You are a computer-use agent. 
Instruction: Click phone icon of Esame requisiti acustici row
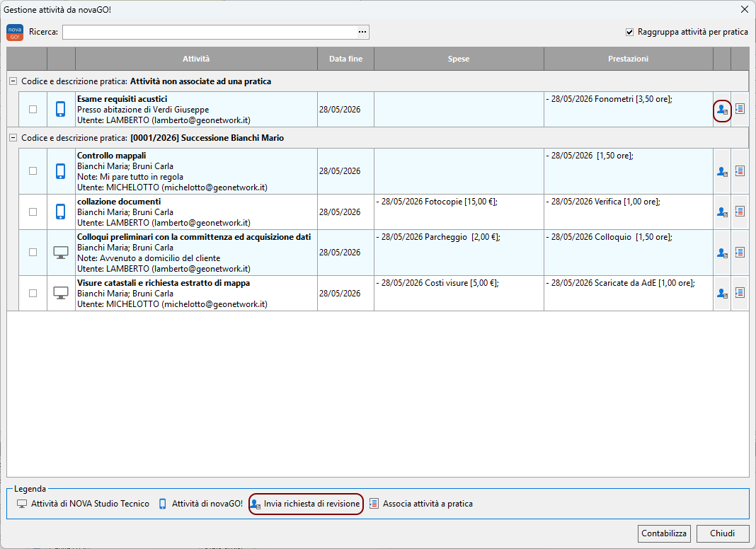60,110
